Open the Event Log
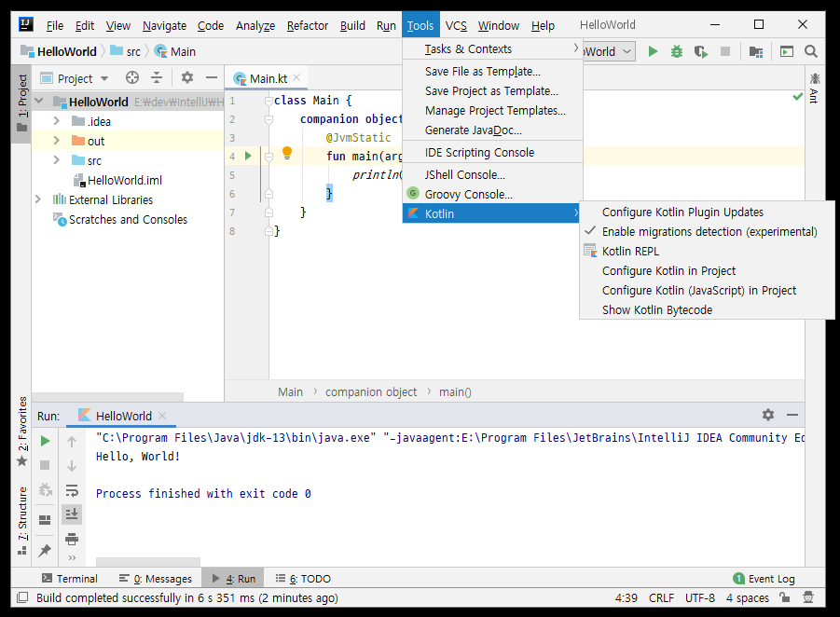The image size is (840, 617). click(764, 579)
